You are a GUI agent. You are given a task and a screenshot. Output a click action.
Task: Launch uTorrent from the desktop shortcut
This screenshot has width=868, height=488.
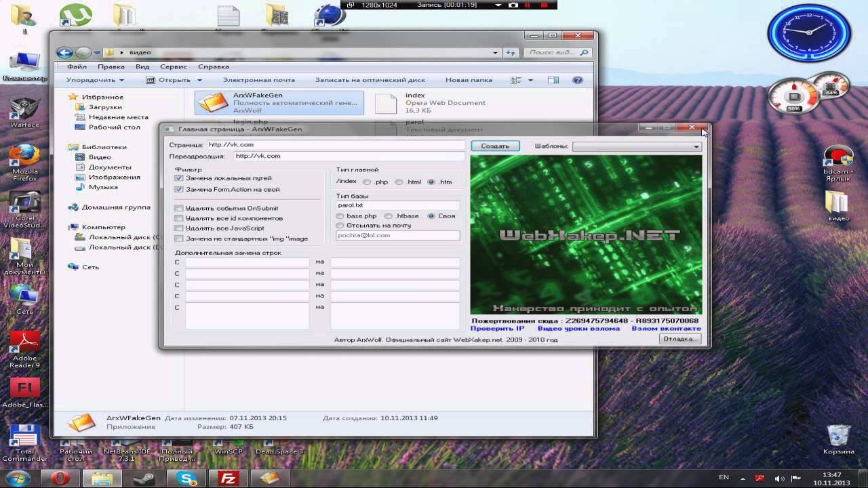tap(75, 16)
